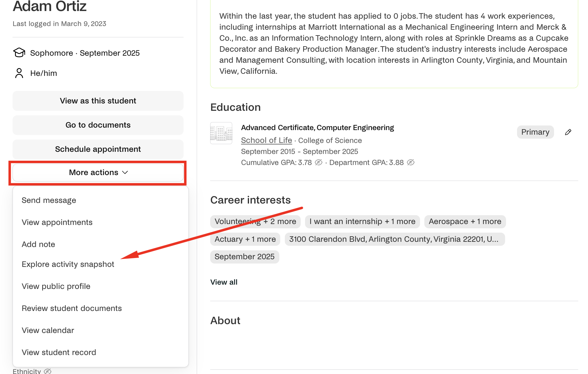Click the Actuary + 1 more tag
The height and width of the screenshot is (374, 588).
tap(245, 239)
